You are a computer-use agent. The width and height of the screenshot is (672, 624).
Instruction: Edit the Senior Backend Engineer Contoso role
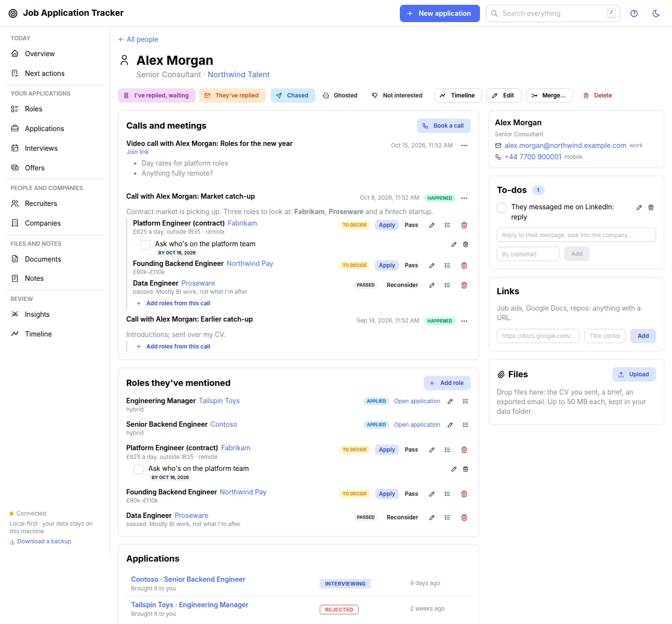[x=450, y=425]
